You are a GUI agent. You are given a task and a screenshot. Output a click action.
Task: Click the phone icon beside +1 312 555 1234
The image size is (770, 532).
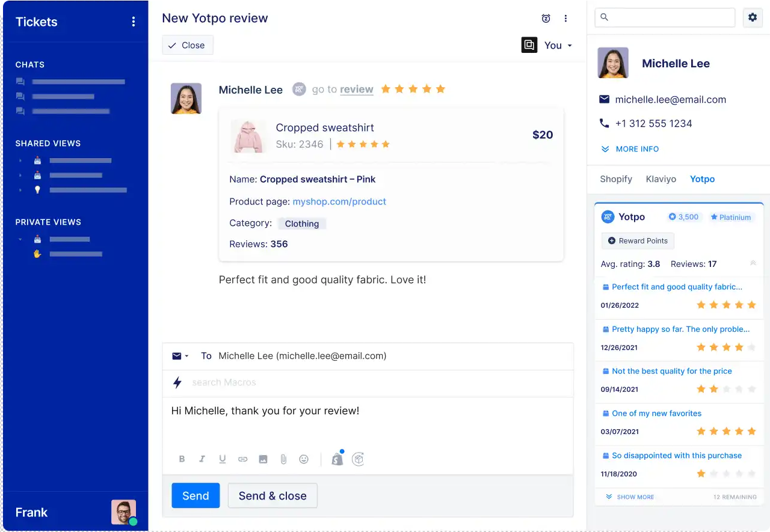(605, 123)
